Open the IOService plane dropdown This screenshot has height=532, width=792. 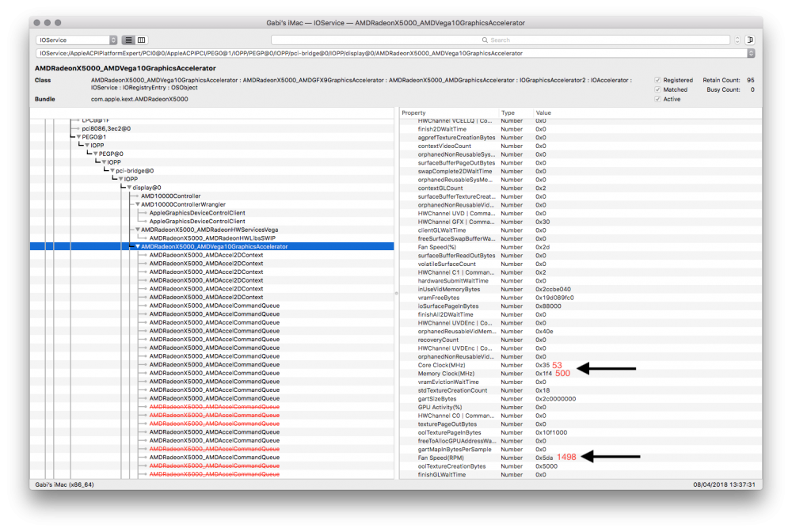(76, 40)
